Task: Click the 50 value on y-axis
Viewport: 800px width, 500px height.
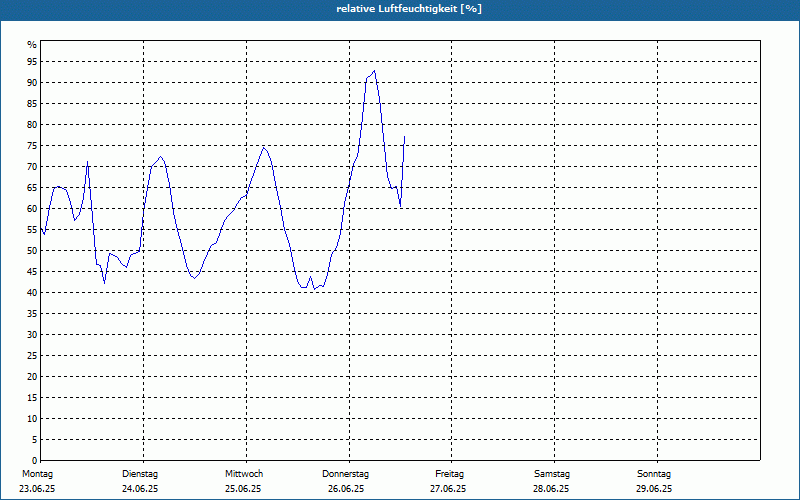Action: [x=32, y=251]
